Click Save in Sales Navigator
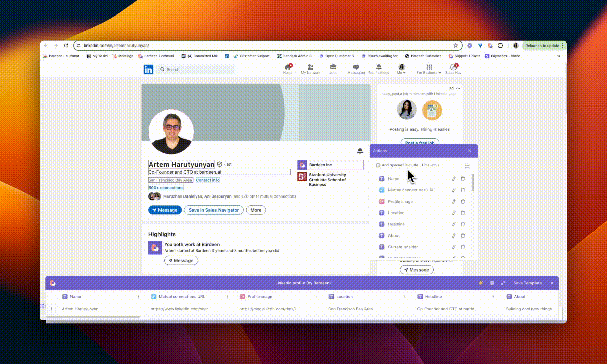Viewport: 607px width, 364px height. [x=214, y=210]
